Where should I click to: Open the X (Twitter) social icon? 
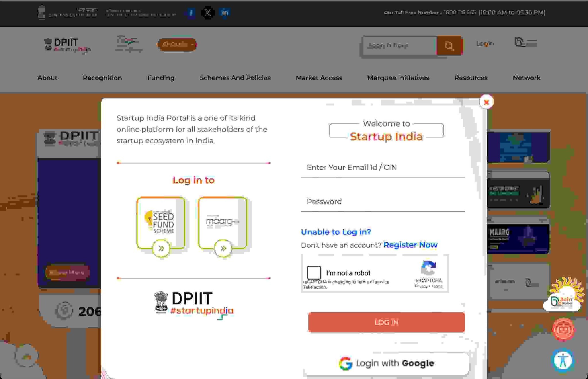[x=208, y=13]
